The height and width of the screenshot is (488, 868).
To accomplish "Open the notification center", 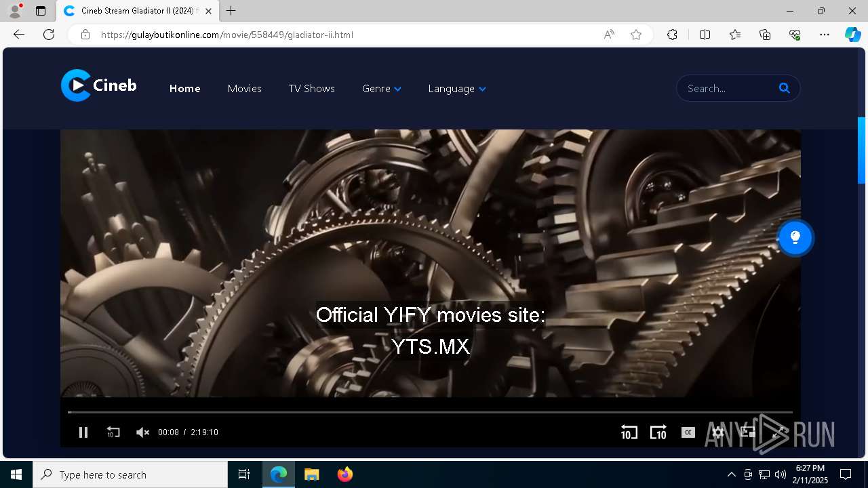I will coord(846,474).
